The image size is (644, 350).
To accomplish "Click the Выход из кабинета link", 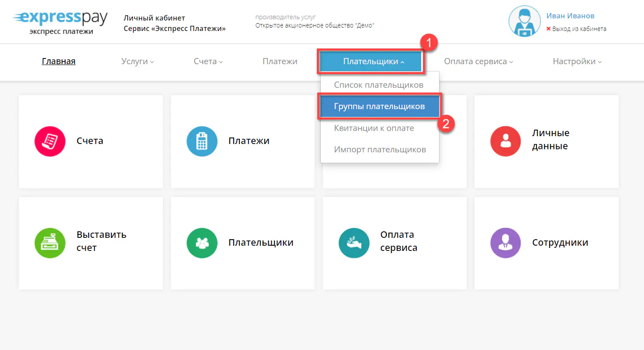I will point(579,29).
